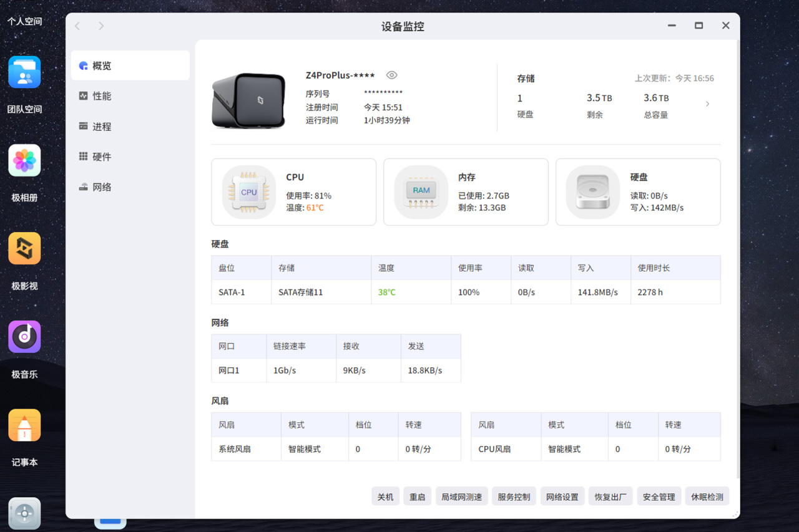The height and width of the screenshot is (532, 799).
Task: Open the 记事本 notes app
Action: click(24, 425)
